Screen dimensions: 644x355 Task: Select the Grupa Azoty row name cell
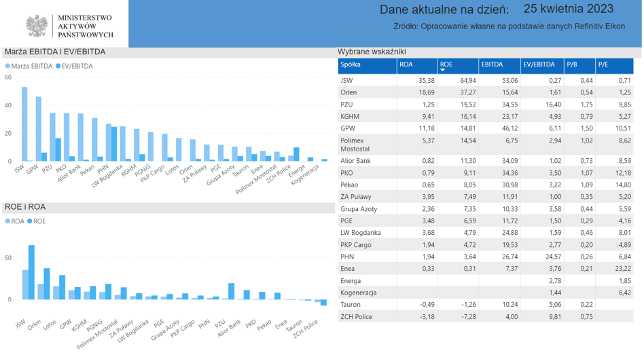[368, 208]
